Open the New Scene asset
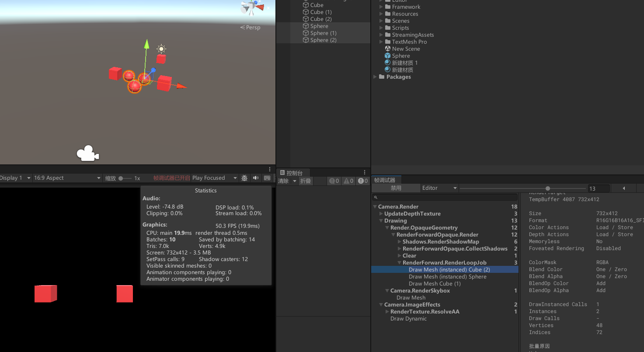 [406, 49]
